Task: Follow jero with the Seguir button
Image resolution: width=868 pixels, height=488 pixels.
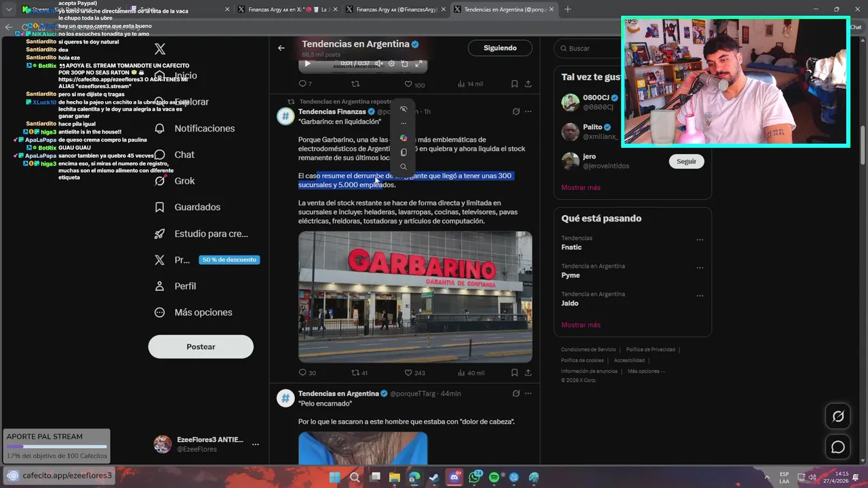Action: [686, 161]
